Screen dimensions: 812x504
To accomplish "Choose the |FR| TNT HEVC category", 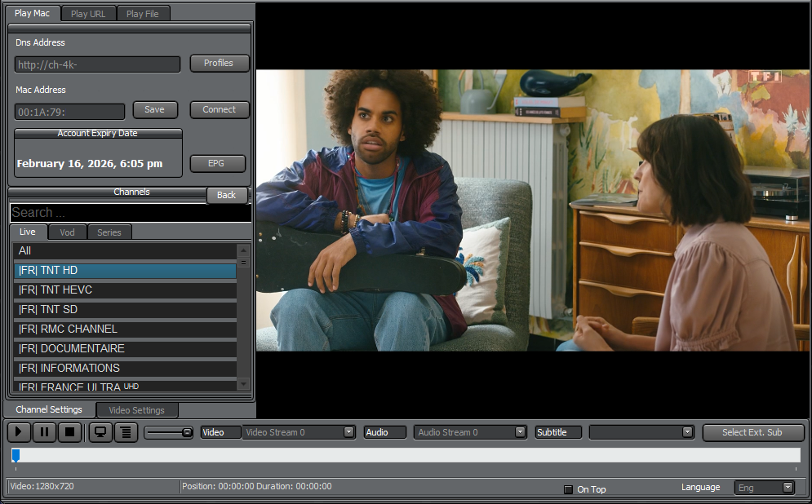I will point(125,290).
